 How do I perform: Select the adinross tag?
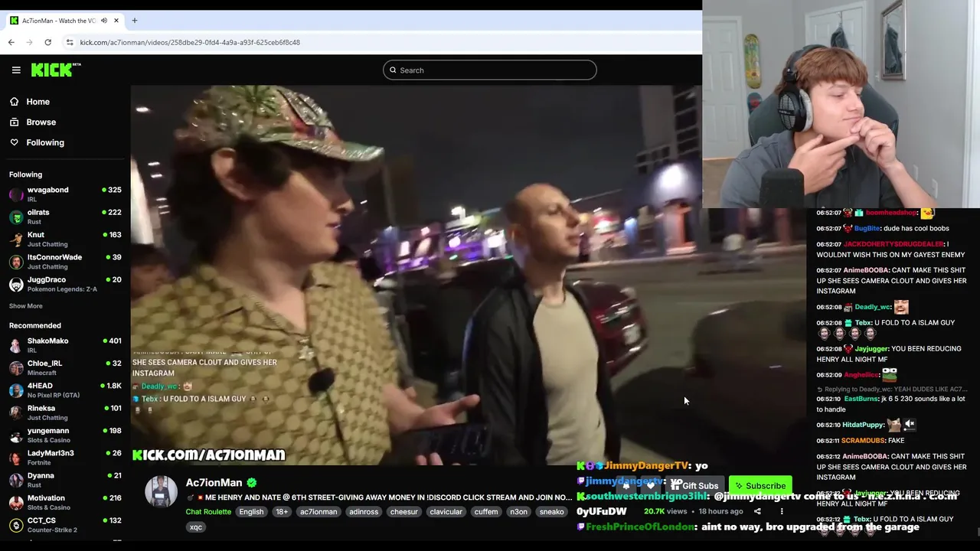[364, 512]
